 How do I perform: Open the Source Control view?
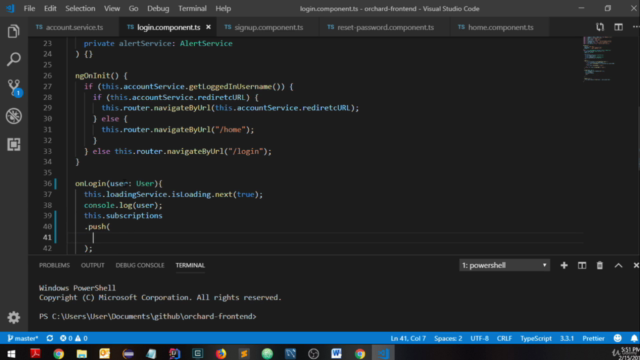click(x=14, y=88)
